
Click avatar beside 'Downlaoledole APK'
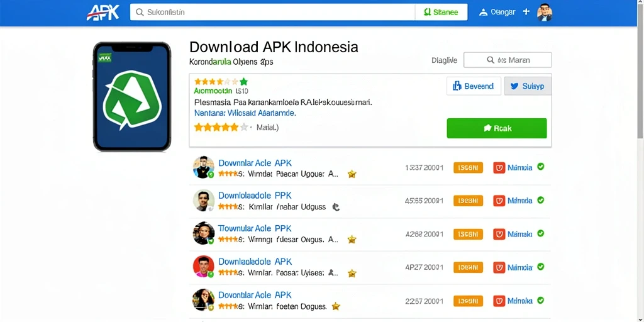tap(204, 267)
